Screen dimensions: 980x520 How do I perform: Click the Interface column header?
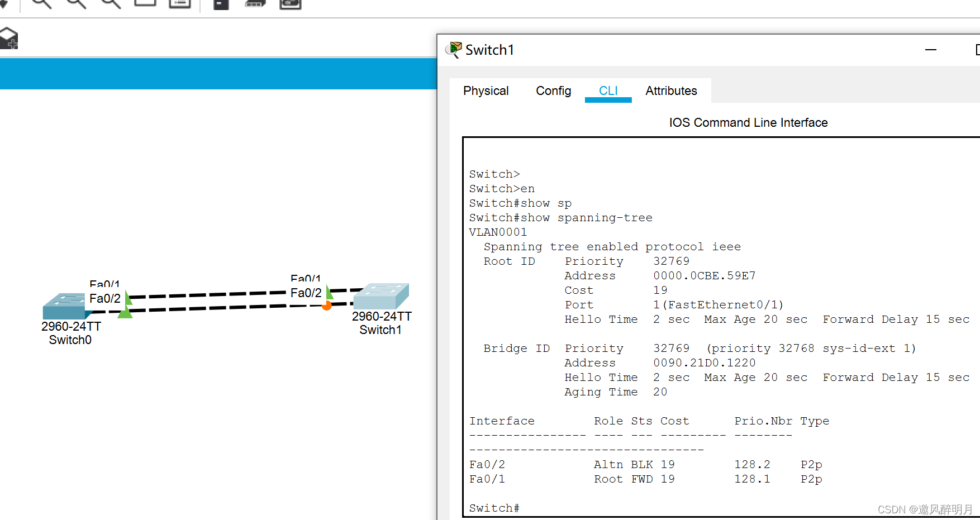click(502, 421)
